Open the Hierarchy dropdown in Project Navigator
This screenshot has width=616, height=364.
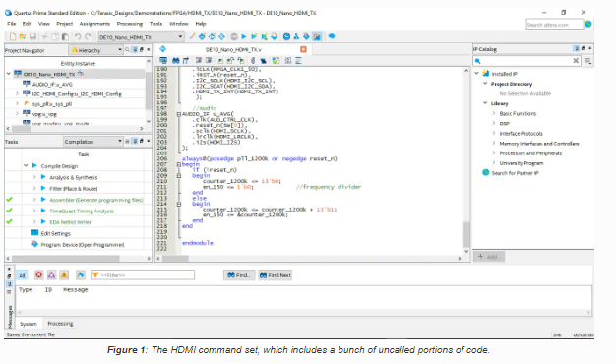[x=95, y=50]
